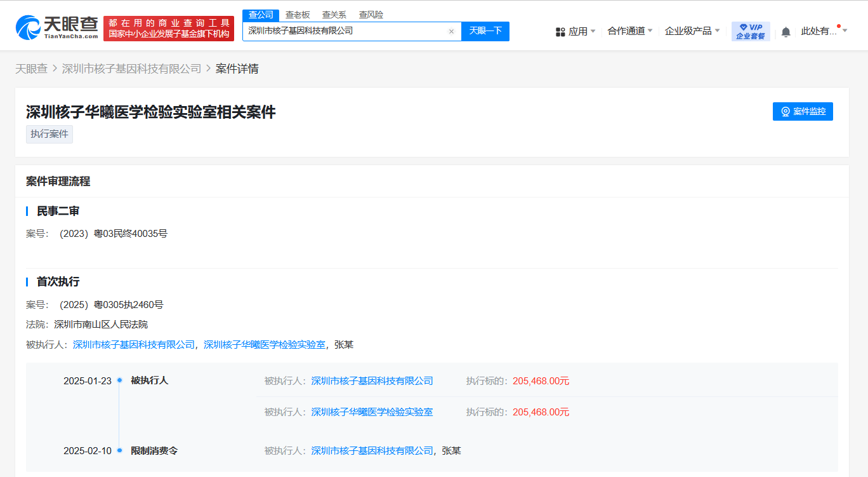
Task: Open 深圳市核子基因科技有限公司 breadcrumb link
Action: [x=132, y=69]
